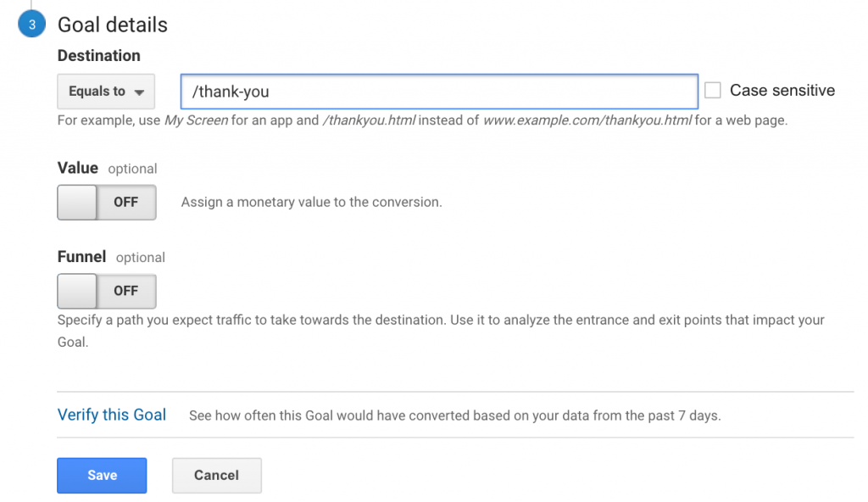Viewport: 868px width, 502px height.
Task: Click the "Funnel optional" section label
Action: [111, 257]
